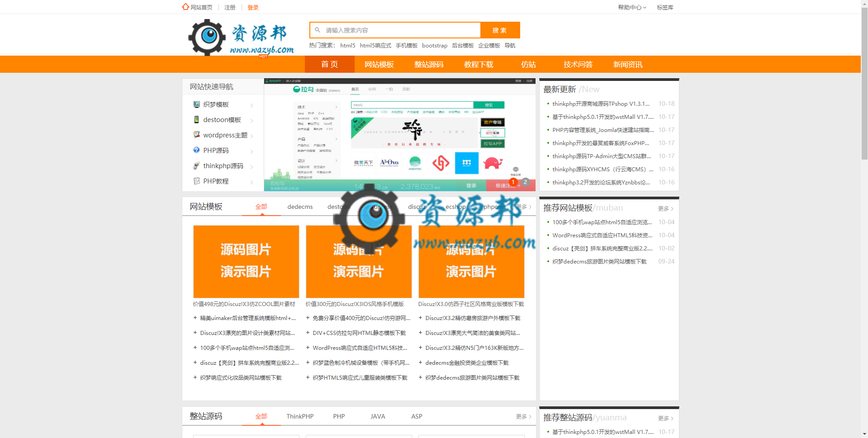Click hot search keyword 后台模板
The height and width of the screenshot is (438, 868).
click(x=463, y=45)
